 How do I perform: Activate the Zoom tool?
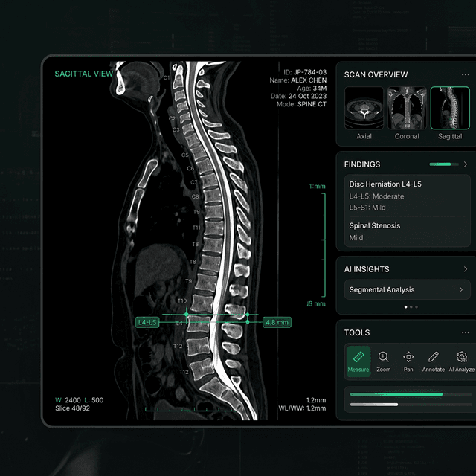tap(384, 361)
